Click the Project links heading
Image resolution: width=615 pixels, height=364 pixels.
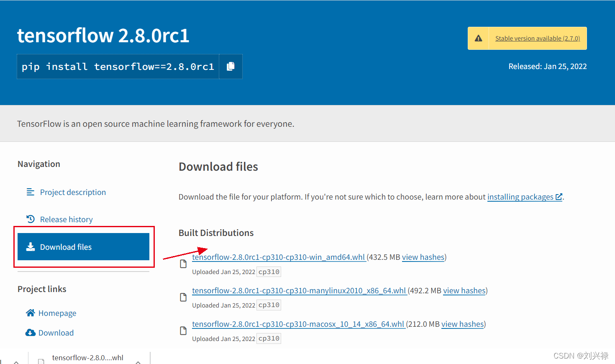(42, 289)
